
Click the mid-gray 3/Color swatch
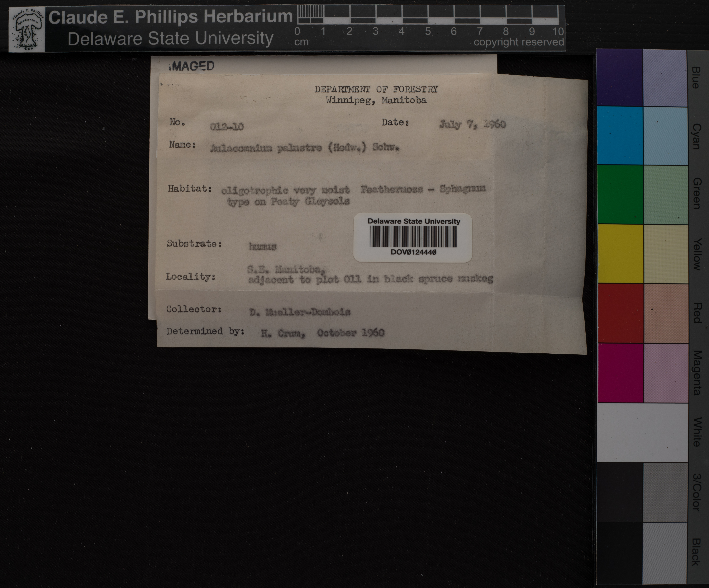(x=665, y=492)
